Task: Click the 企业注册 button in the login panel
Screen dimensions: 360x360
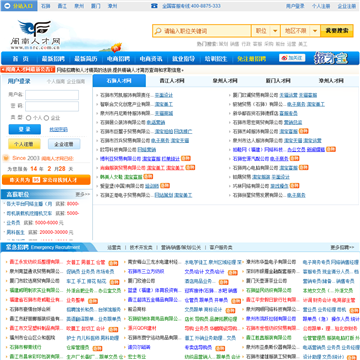Action: [x=64, y=144]
